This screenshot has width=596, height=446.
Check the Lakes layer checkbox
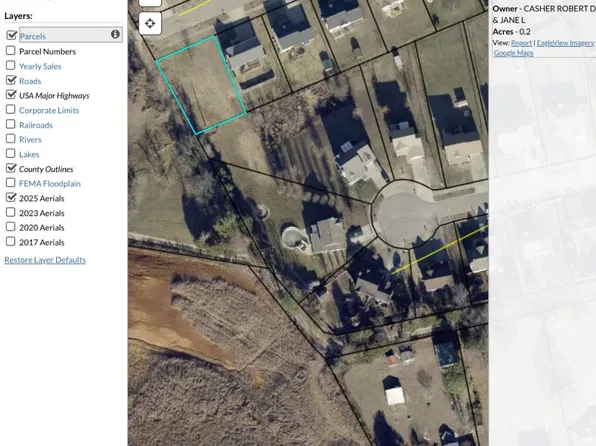point(11,154)
